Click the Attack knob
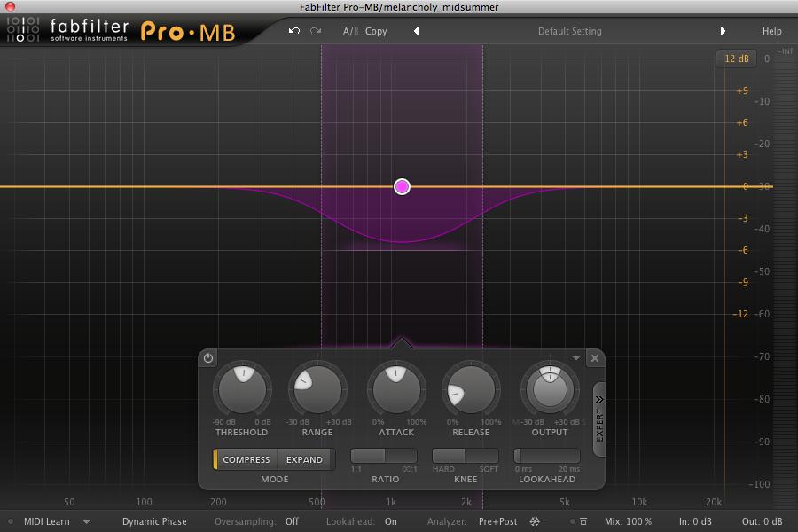 (x=396, y=390)
